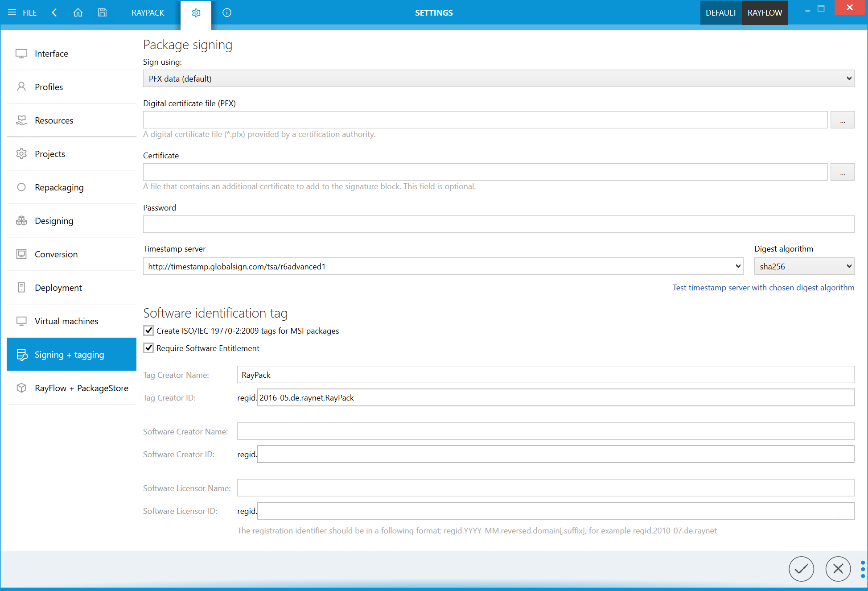Click the Designing cubes icon

click(21, 221)
